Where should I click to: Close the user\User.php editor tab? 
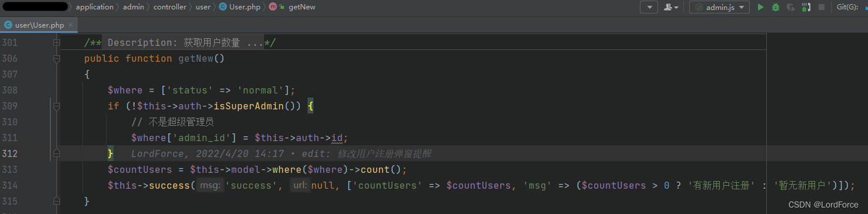click(x=71, y=25)
